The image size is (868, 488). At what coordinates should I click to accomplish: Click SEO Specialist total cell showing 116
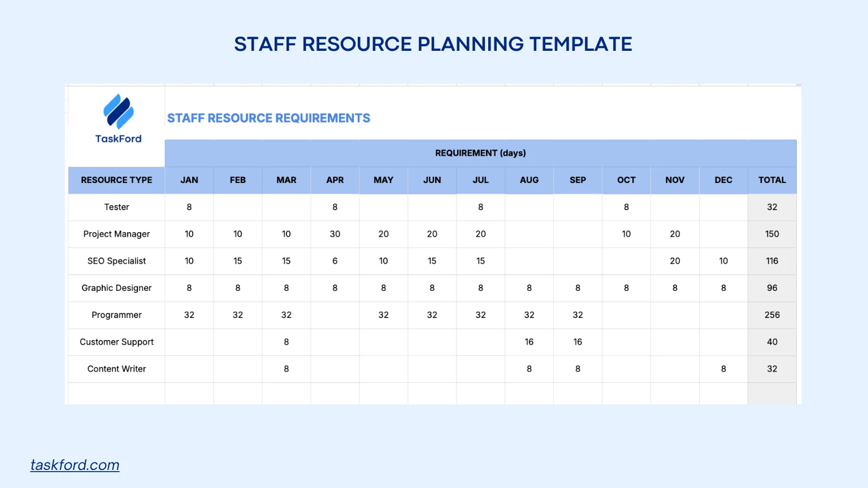(x=772, y=261)
